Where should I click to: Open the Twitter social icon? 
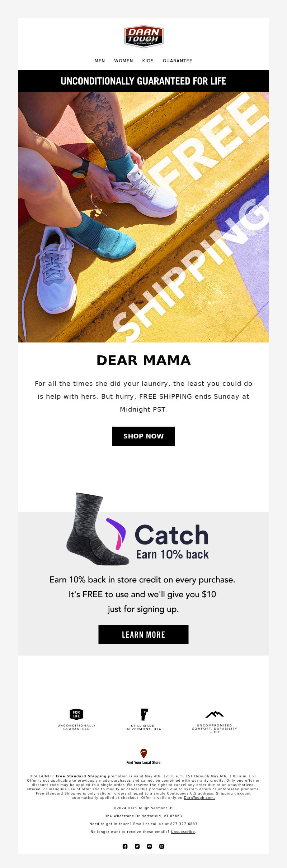[x=137, y=846]
